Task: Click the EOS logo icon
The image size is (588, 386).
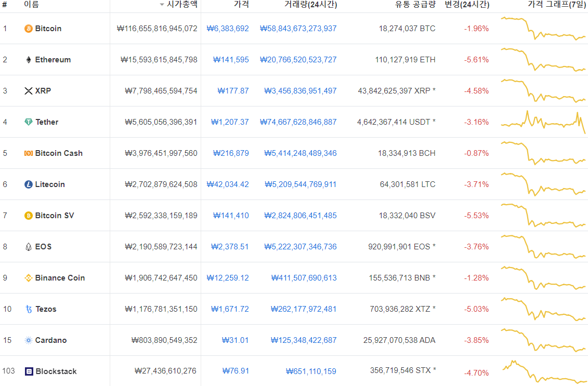Action: pyautogui.click(x=29, y=247)
